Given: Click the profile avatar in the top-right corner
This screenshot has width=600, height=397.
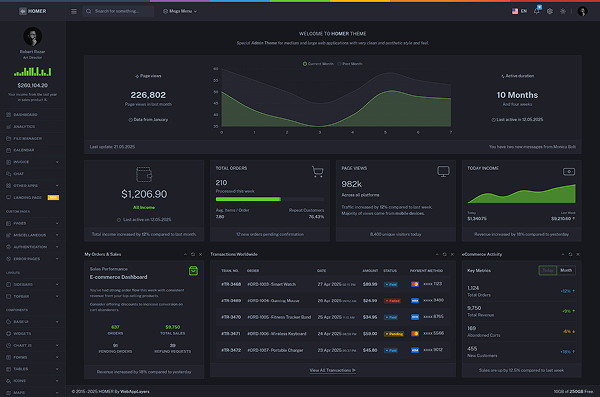Looking at the screenshot, I should tap(582, 11).
